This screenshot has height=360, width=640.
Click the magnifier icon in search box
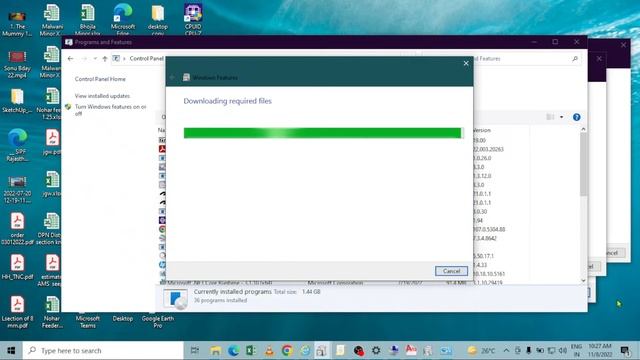tap(575, 59)
